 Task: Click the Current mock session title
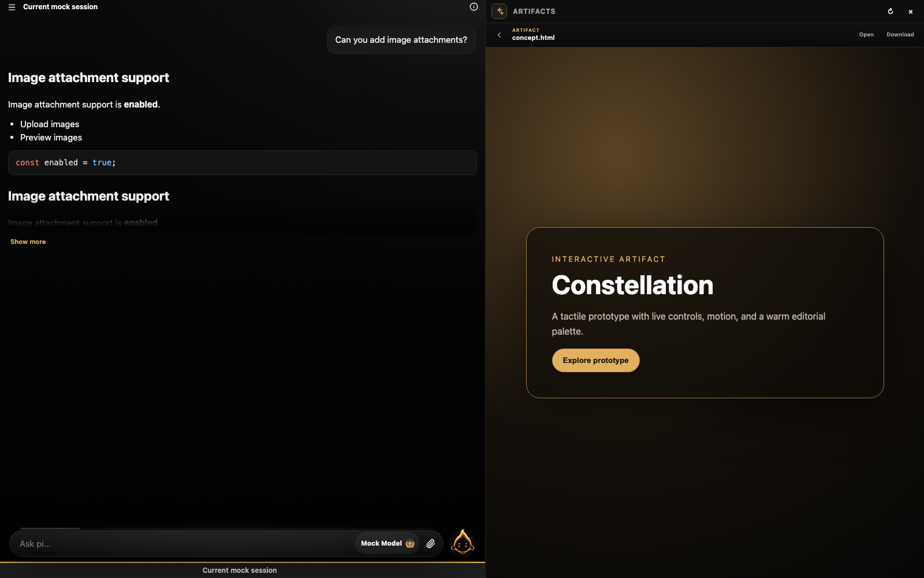pyautogui.click(x=60, y=7)
